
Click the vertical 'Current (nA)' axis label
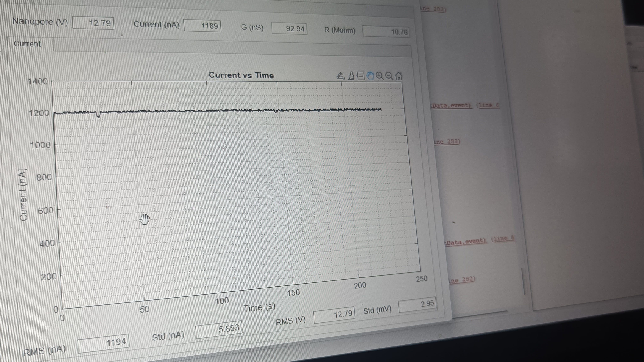[x=23, y=195]
